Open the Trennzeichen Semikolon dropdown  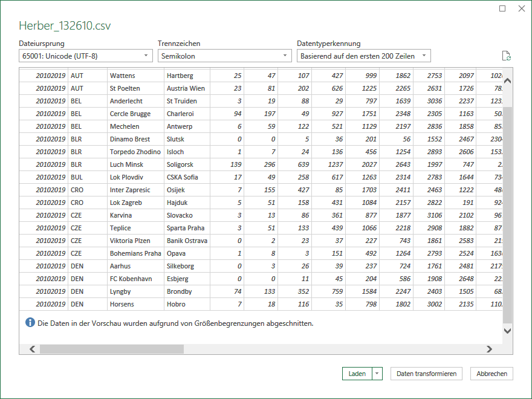(x=225, y=56)
